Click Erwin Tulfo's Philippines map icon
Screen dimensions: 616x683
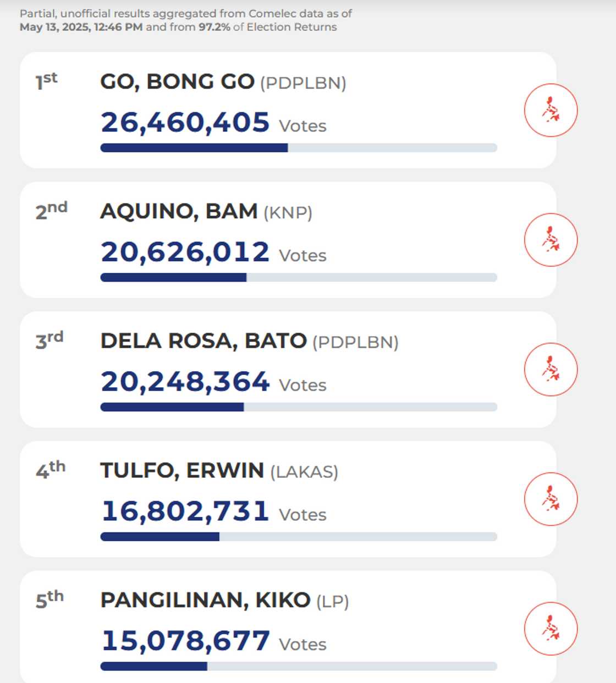coord(551,499)
